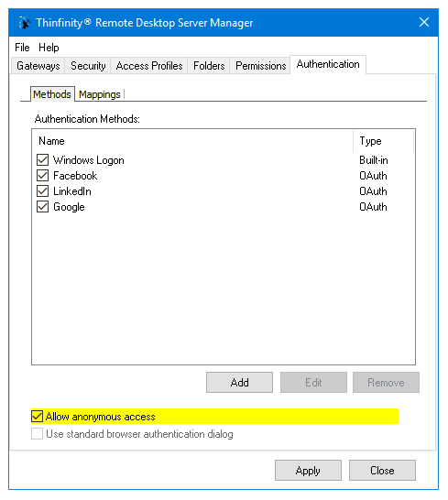Image resolution: width=448 pixels, height=500 pixels.
Task: Uncheck the Windows Logon method checkbox
Action: coord(42,160)
